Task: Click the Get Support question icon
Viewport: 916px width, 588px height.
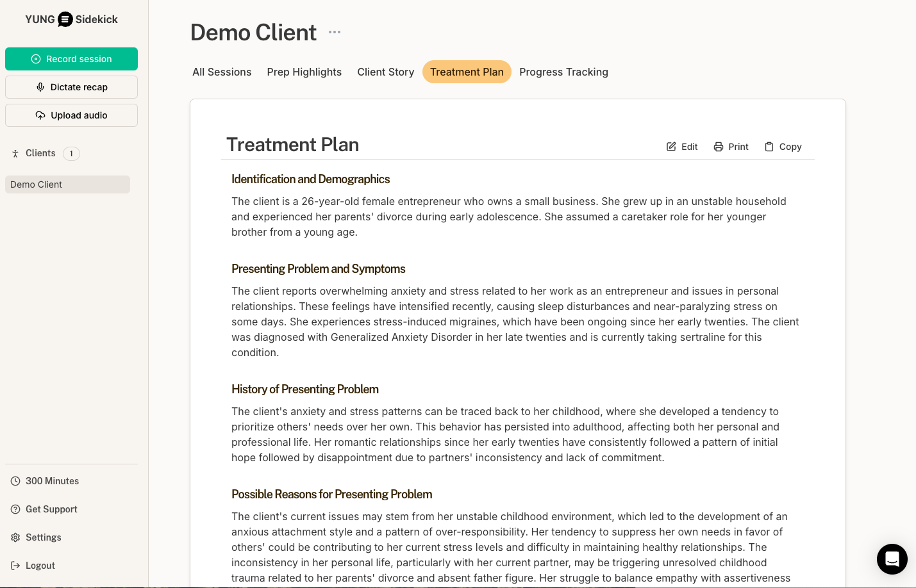Action: (x=15, y=509)
